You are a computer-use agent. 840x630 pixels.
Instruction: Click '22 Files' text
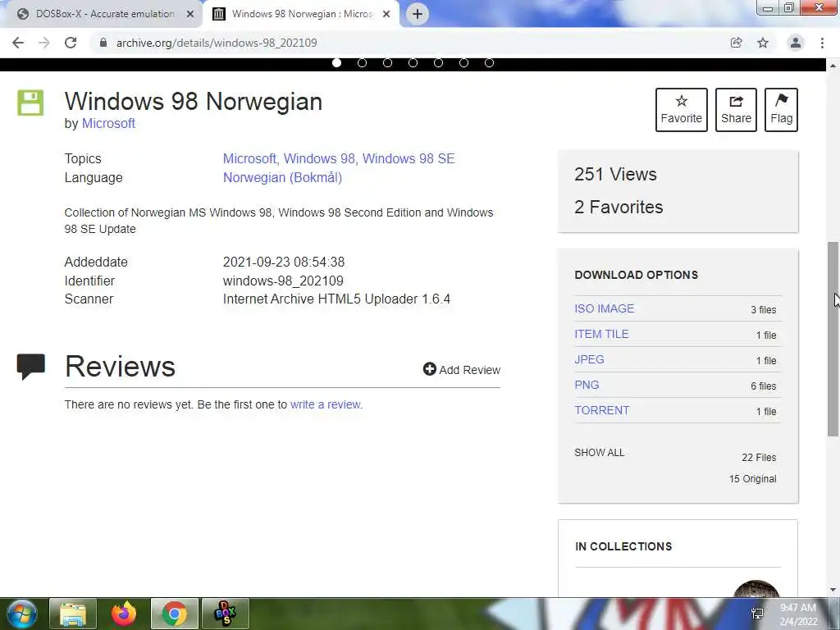coord(759,458)
